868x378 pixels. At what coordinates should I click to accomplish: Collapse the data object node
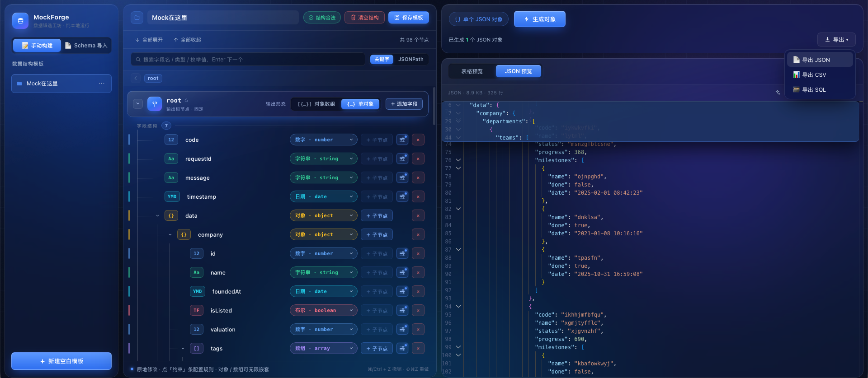pos(158,216)
